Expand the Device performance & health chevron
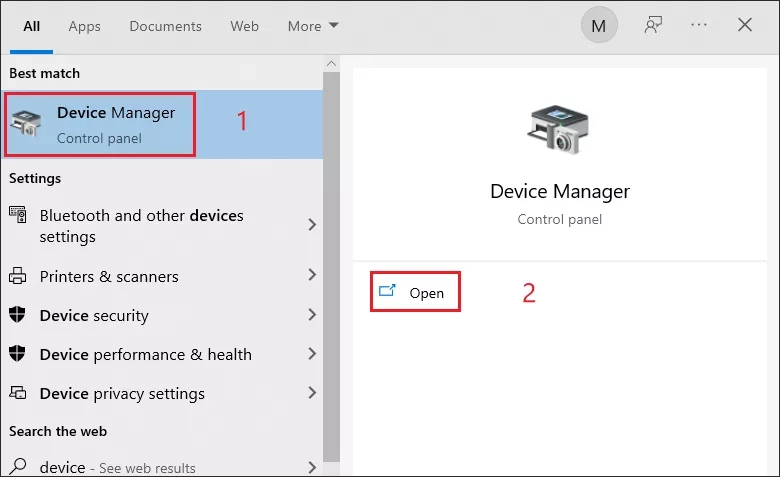 [x=312, y=354]
